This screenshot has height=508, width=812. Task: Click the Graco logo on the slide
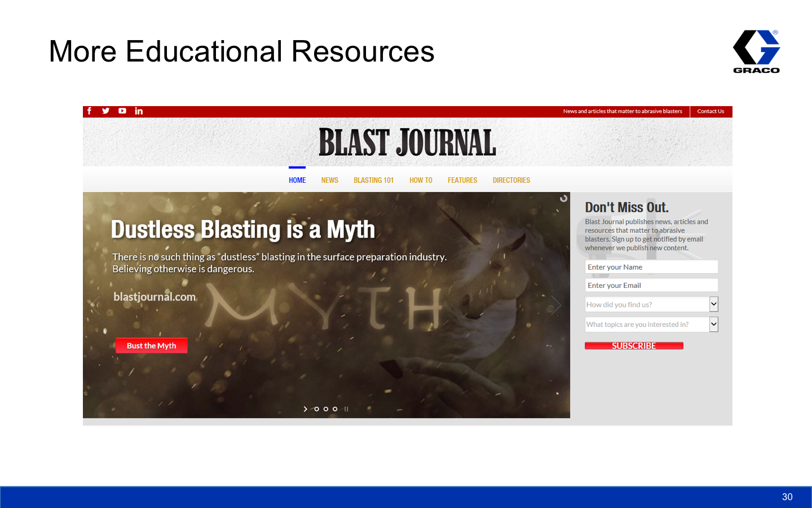756,51
